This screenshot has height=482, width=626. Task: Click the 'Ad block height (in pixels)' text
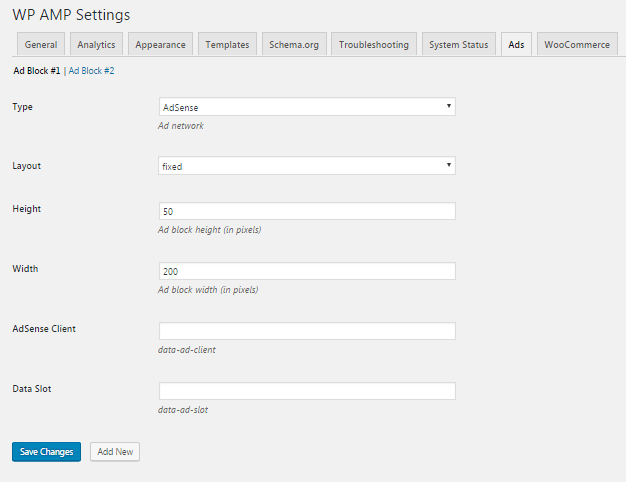(x=210, y=230)
